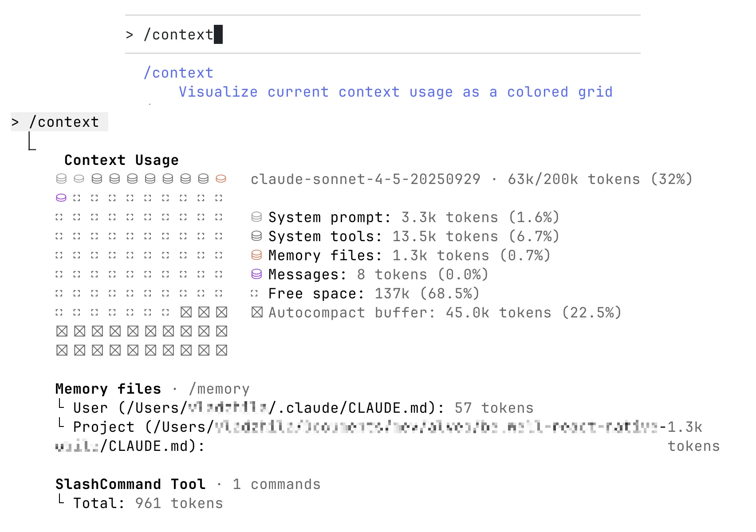Click the System prompt legend icon
Image resolution: width=756 pixels, height=532 pixels.
pyautogui.click(x=256, y=217)
